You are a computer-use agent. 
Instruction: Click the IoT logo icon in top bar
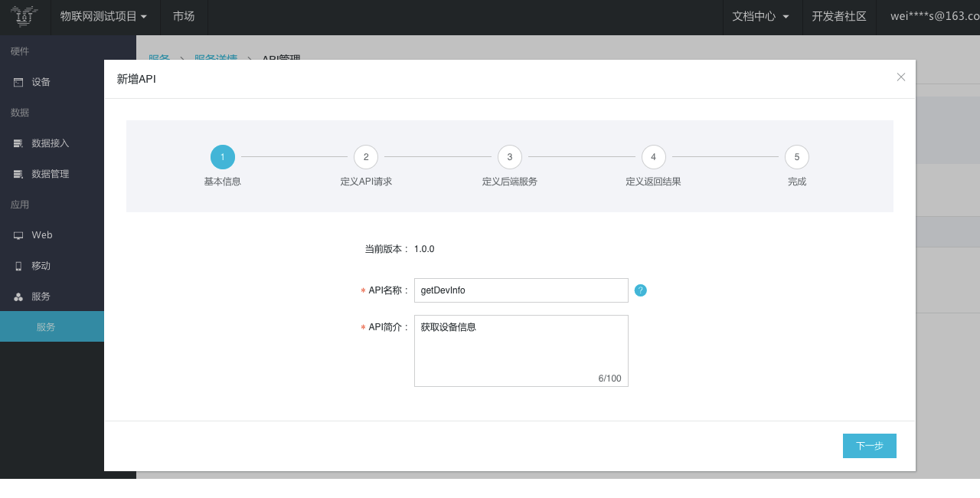(x=24, y=16)
